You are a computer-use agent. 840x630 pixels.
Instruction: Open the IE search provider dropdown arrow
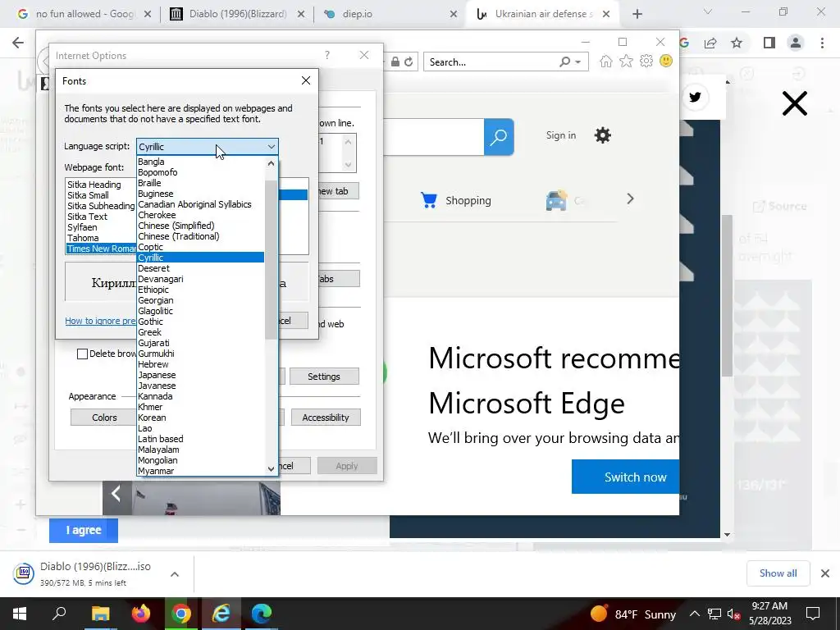pyautogui.click(x=578, y=62)
